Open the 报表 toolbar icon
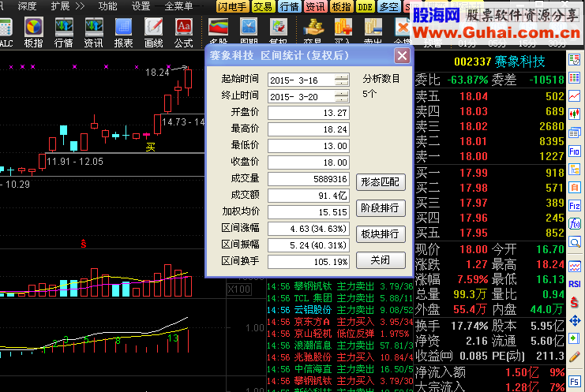This screenshot has width=585, height=392. coord(123,32)
